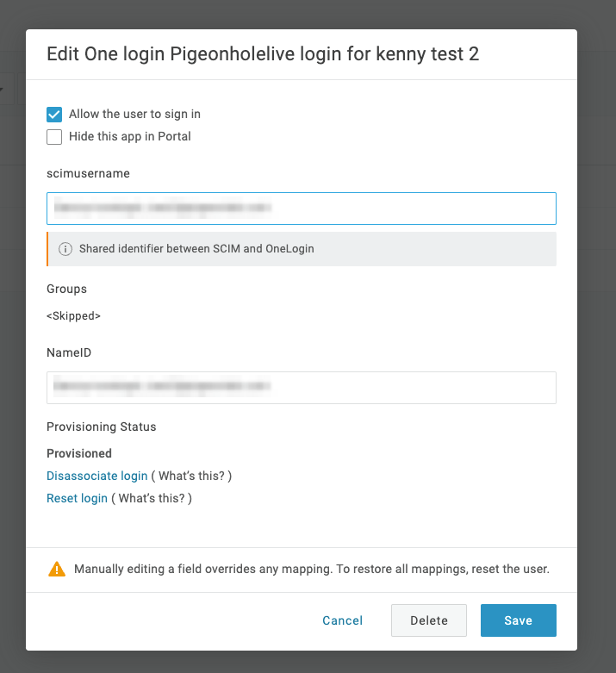Click the dialog title Edit One login Pigeonholelive
This screenshot has width=616, height=673.
263,54
